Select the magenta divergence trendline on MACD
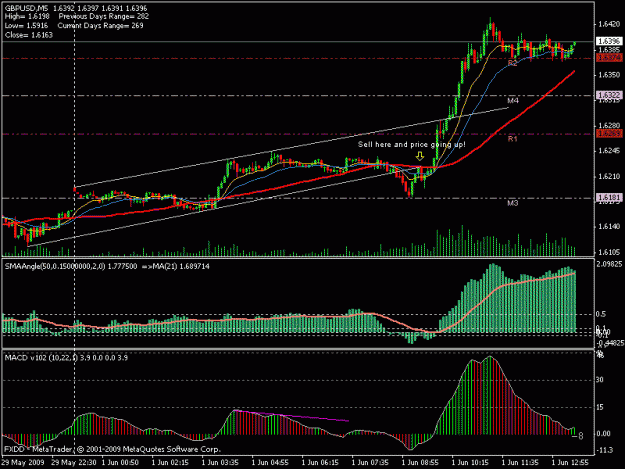 pyautogui.click(x=291, y=416)
